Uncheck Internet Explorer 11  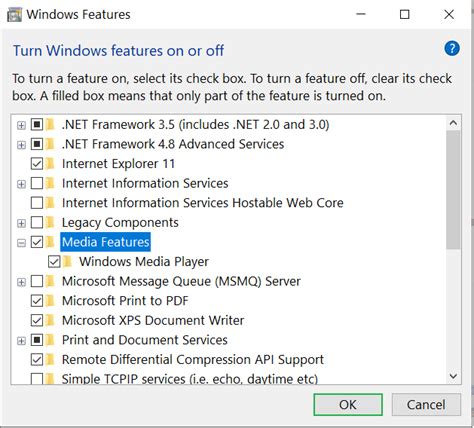coord(37,164)
